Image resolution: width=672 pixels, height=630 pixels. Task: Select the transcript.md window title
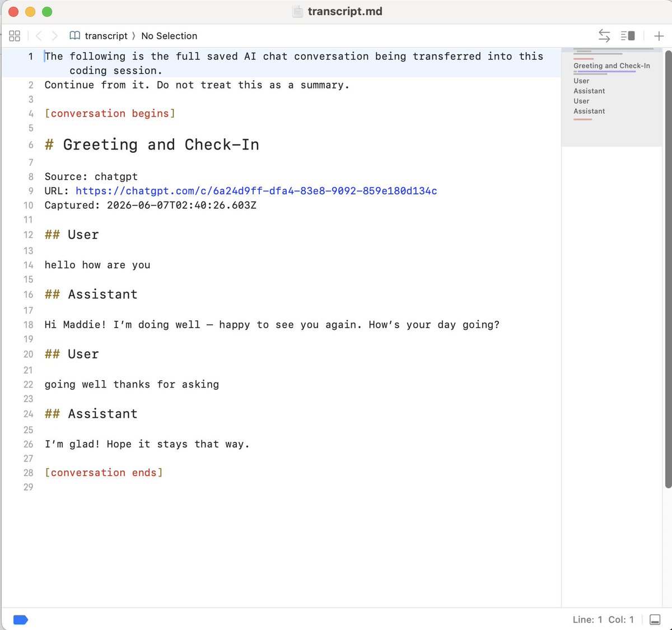click(345, 11)
